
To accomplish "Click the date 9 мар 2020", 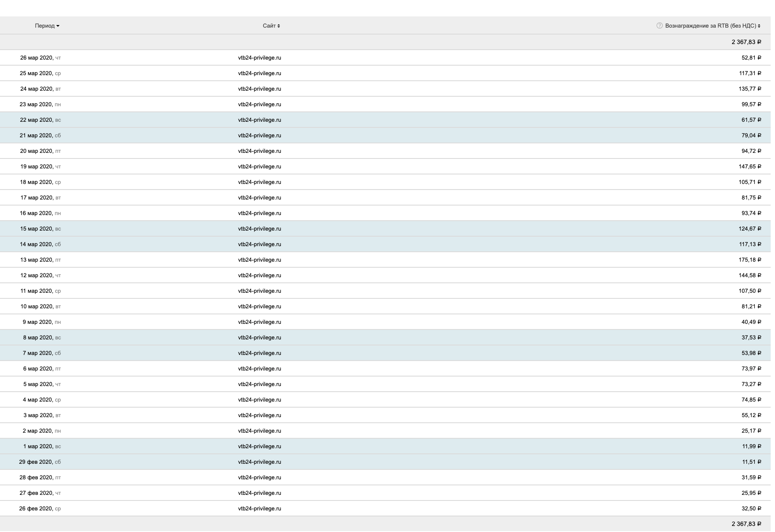I will click(38, 322).
